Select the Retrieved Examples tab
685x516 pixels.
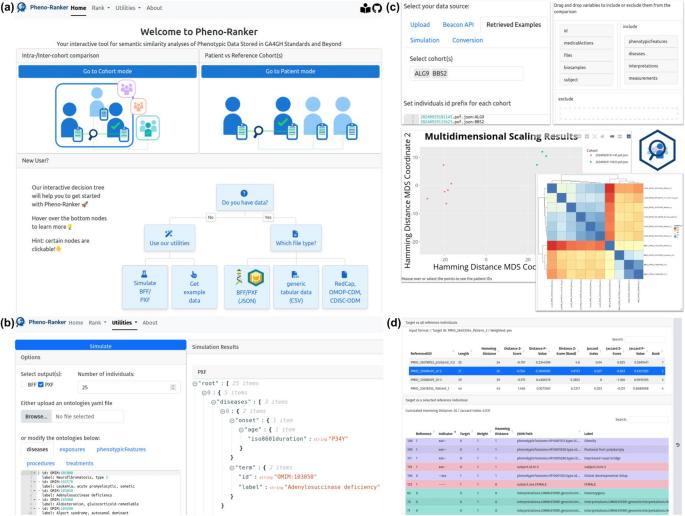(x=514, y=24)
